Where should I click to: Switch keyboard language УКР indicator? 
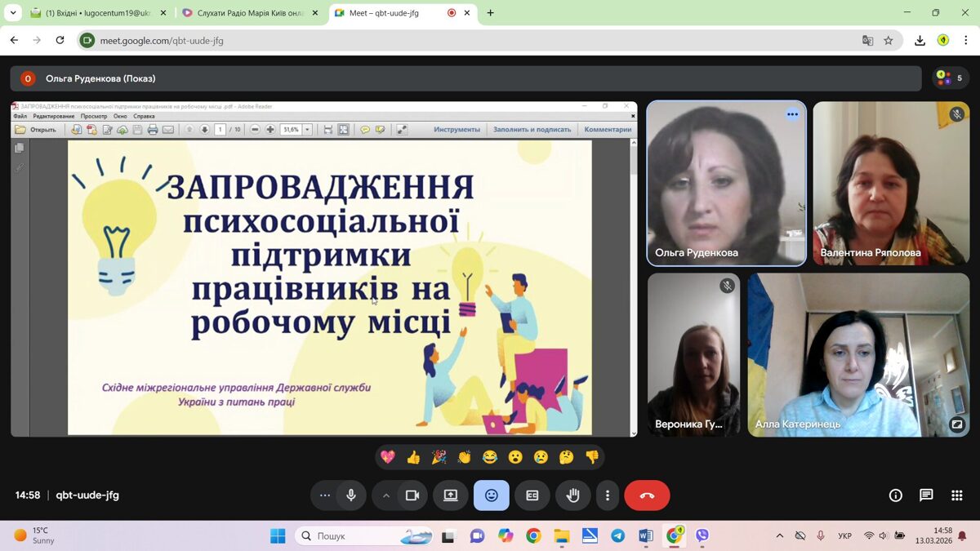845,535
